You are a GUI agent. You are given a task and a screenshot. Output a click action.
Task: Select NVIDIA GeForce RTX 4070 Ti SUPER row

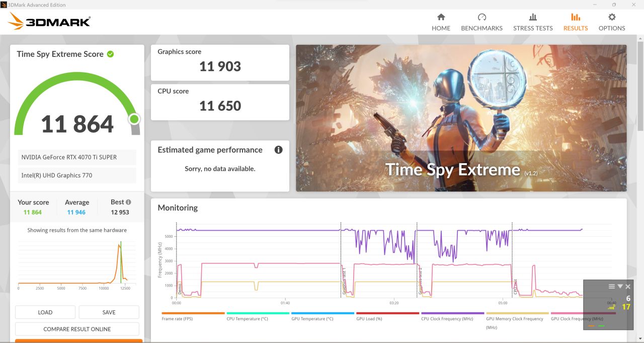(77, 157)
